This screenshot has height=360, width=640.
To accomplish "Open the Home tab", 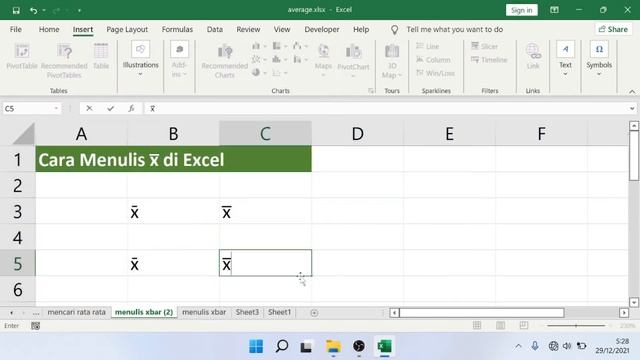I will tap(49, 29).
